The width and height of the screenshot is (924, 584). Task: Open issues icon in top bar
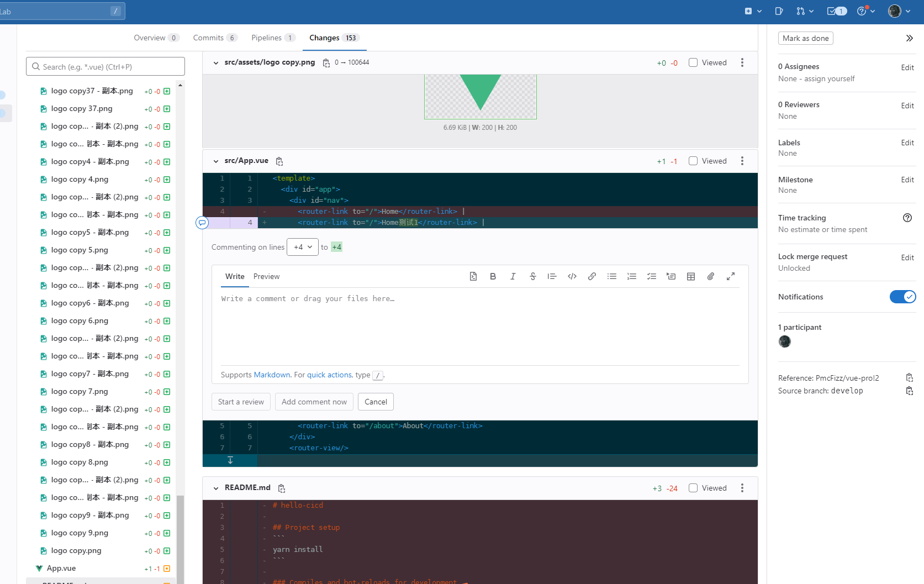[x=779, y=11]
